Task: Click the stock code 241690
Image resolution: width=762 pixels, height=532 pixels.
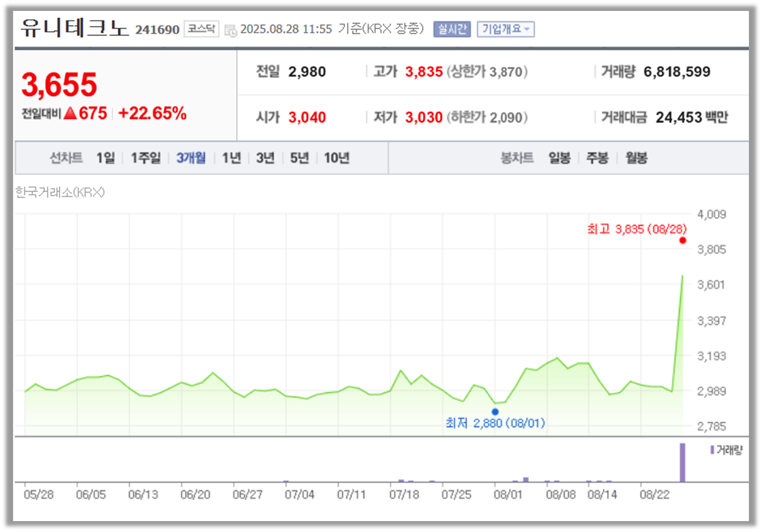Action: pyautogui.click(x=157, y=30)
